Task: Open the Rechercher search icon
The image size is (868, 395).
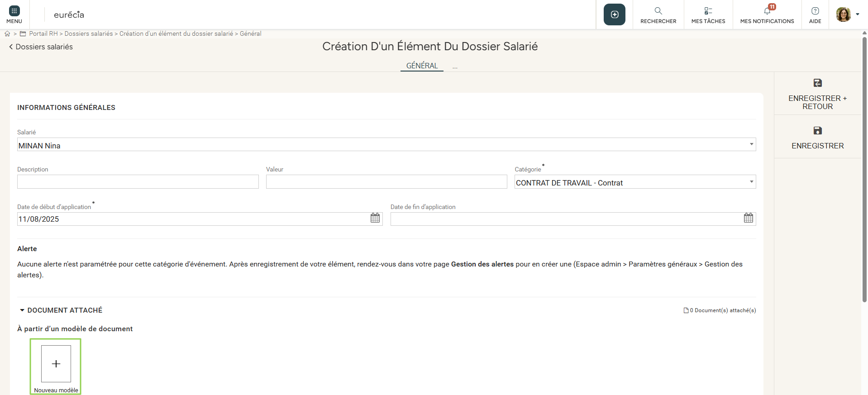Action: [x=658, y=11]
